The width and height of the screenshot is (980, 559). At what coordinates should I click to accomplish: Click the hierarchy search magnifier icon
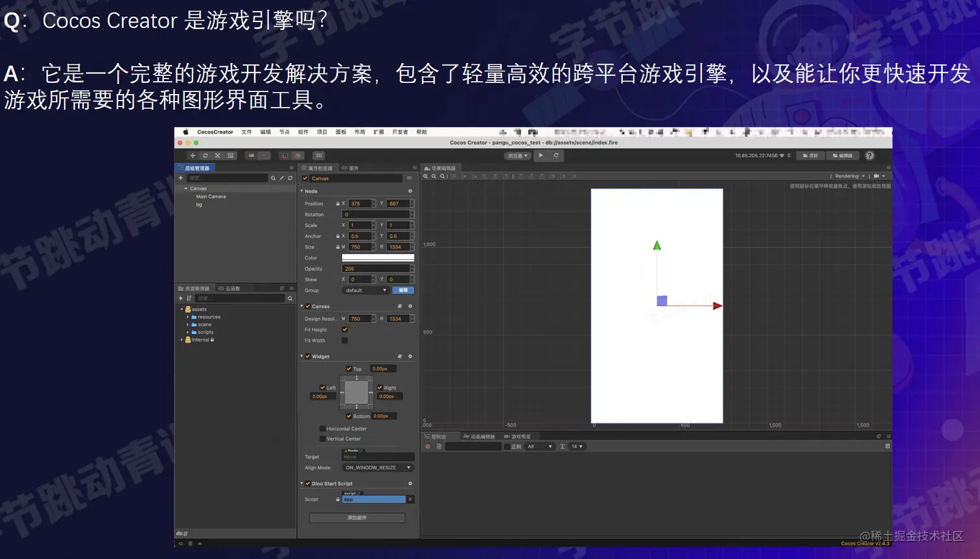[x=274, y=178]
